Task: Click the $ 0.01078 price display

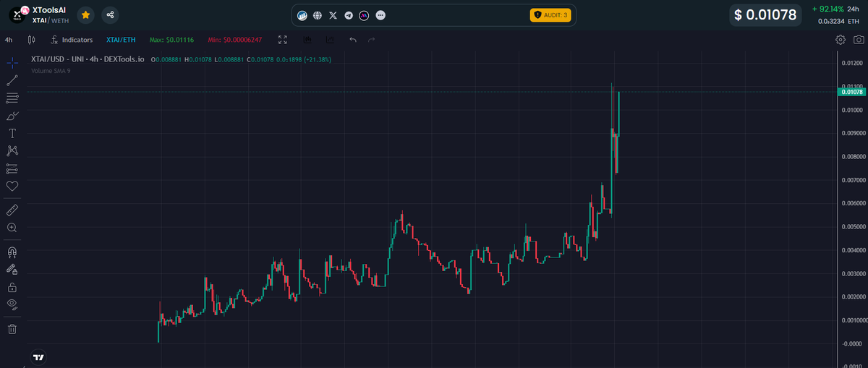Action: [x=765, y=14]
